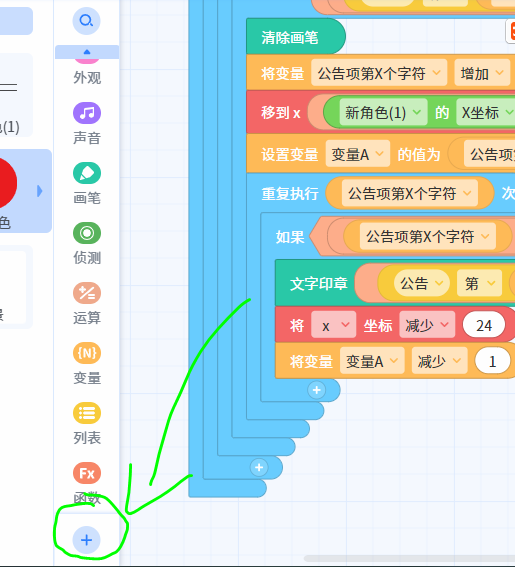515x567 pixels.
Task: Collapse category list with the up arrow
Action: [87, 52]
